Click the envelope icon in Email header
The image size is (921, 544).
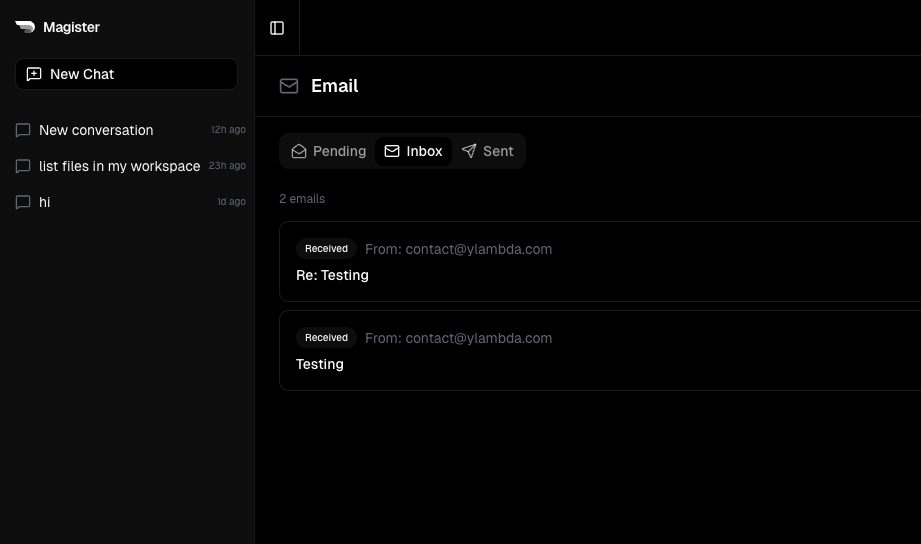pos(289,86)
